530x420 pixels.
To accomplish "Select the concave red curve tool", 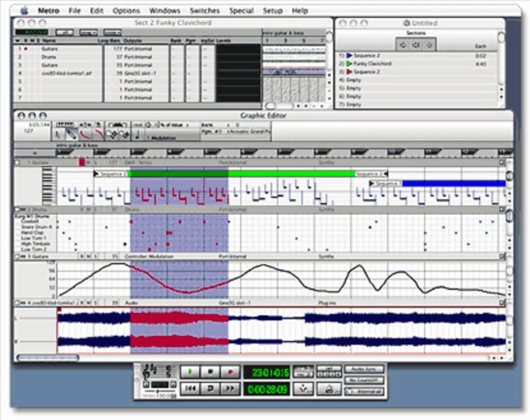I will click(x=85, y=134).
